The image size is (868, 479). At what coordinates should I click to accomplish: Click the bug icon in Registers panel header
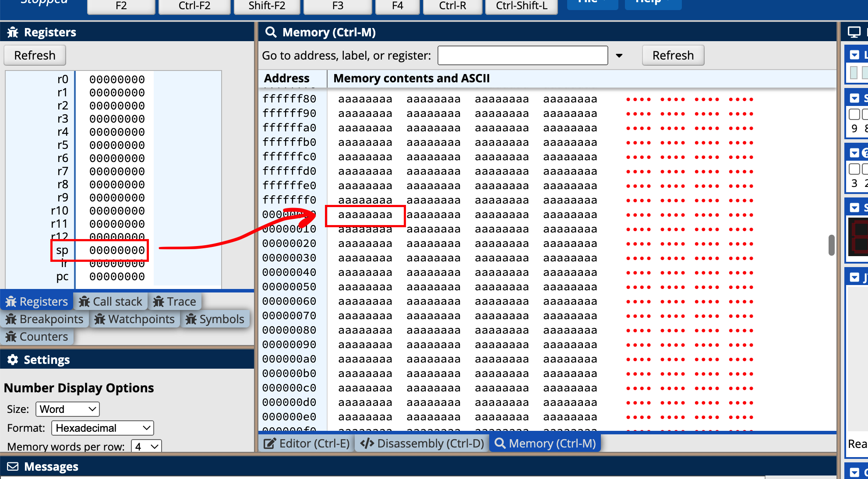click(13, 32)
